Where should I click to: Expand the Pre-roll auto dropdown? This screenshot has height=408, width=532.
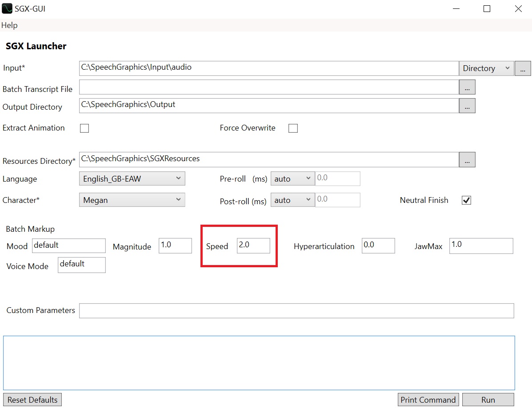point(292,179)
